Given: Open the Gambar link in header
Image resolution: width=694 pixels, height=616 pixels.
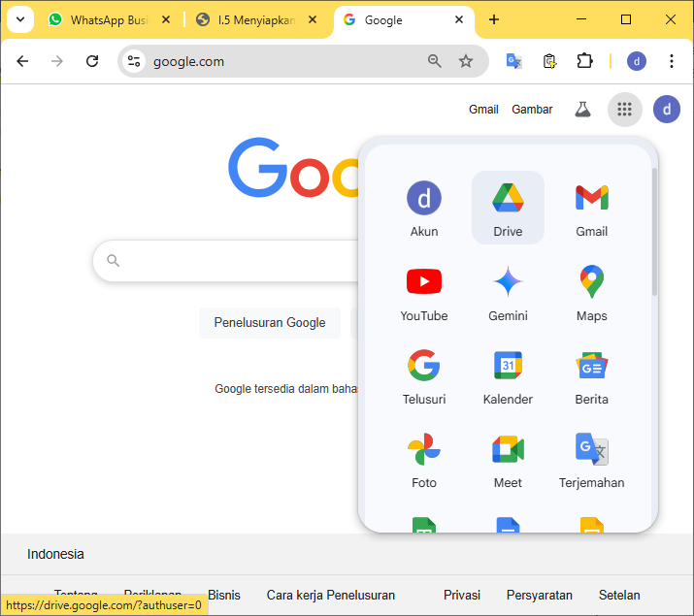Looking at the screenshot, I should click(x=532, y=110).
